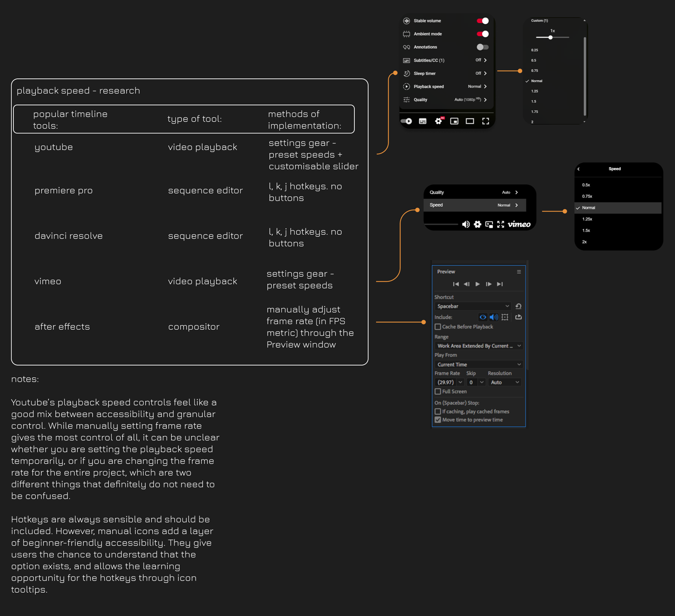Viewport: 675px width, 616px height.
Task: Click the Preview panel hamburger menu
Action: (519, 272)
